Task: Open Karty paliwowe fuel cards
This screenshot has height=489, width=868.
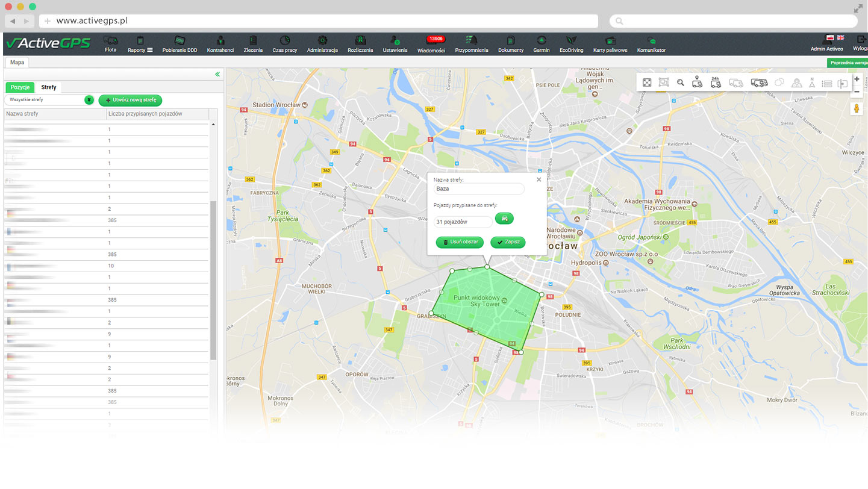Action: pos(610,43)
